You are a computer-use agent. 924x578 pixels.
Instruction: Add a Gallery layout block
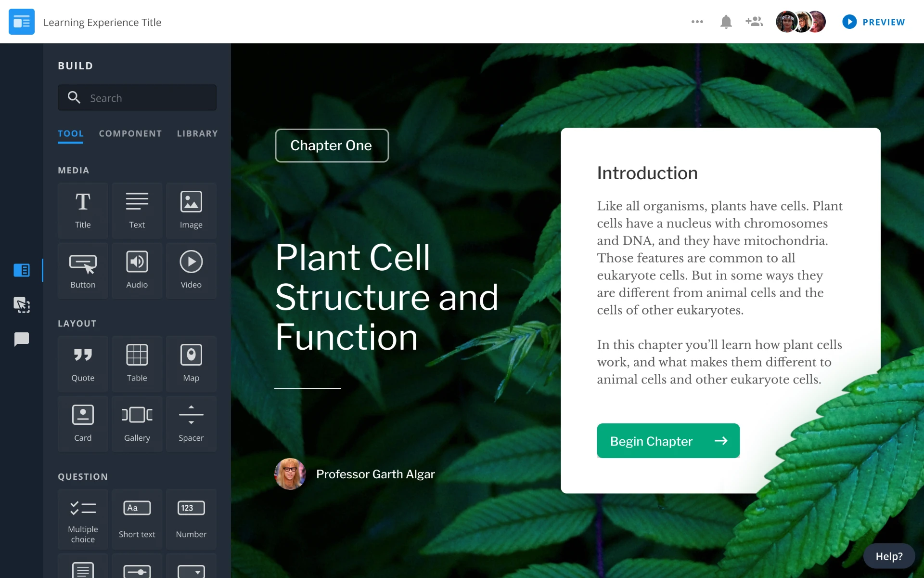(x=137, y=424)
